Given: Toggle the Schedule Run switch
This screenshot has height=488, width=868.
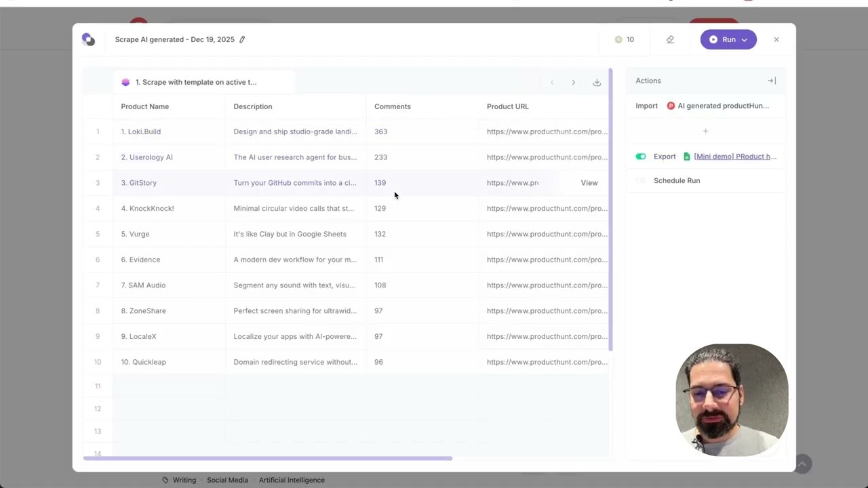Looking at the screenshot, I should click(x=641, y=180).
